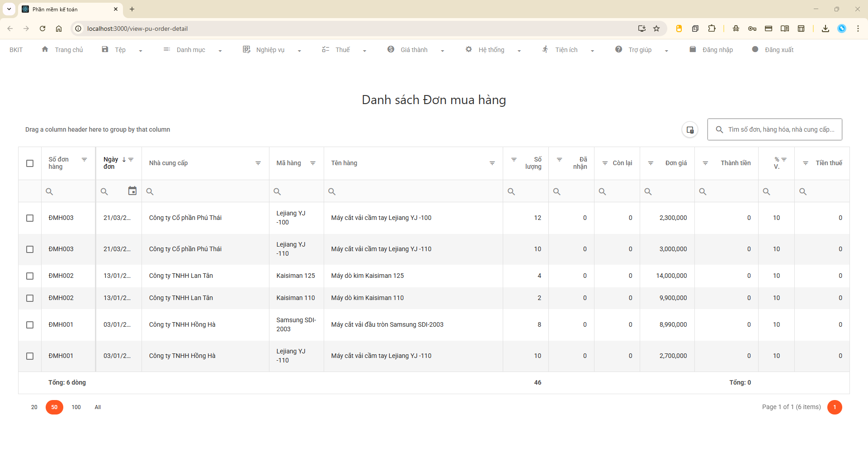Screen dimensions: 868x467
Task: Expand the Giá thành dropdown arrow
Action: pos(443,51)
